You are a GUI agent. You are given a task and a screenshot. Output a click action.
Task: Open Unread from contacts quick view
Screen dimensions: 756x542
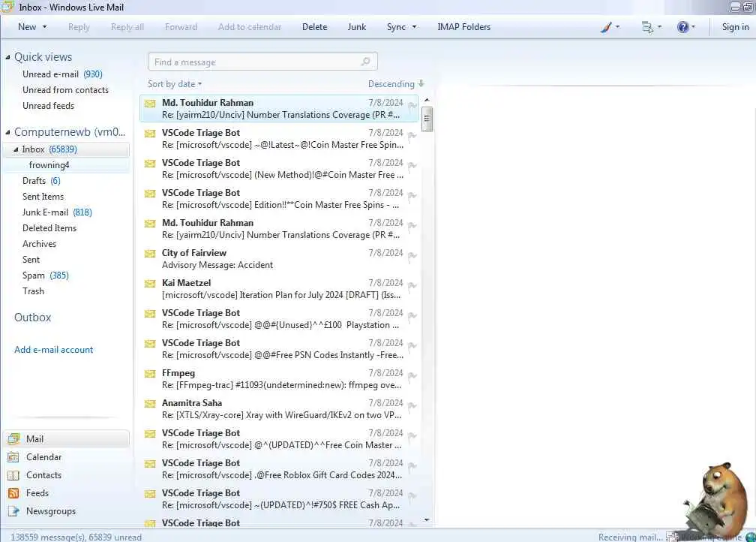65,90
